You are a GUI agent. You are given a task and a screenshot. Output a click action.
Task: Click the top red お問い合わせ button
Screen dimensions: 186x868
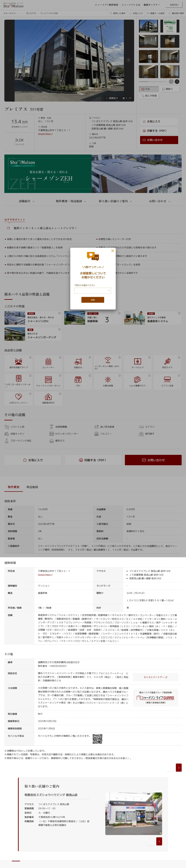click(x=159, y=140)
